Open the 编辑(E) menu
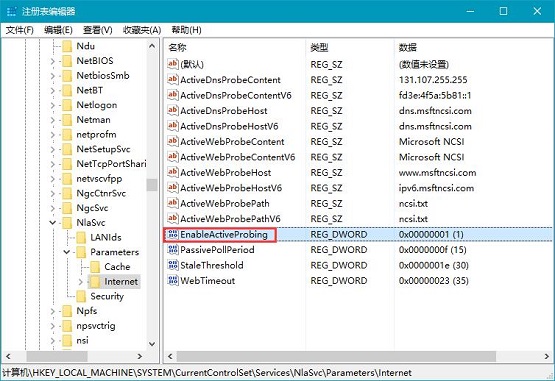Image resolution: width=555 pixels, height=381 pixels. point(58,30)
